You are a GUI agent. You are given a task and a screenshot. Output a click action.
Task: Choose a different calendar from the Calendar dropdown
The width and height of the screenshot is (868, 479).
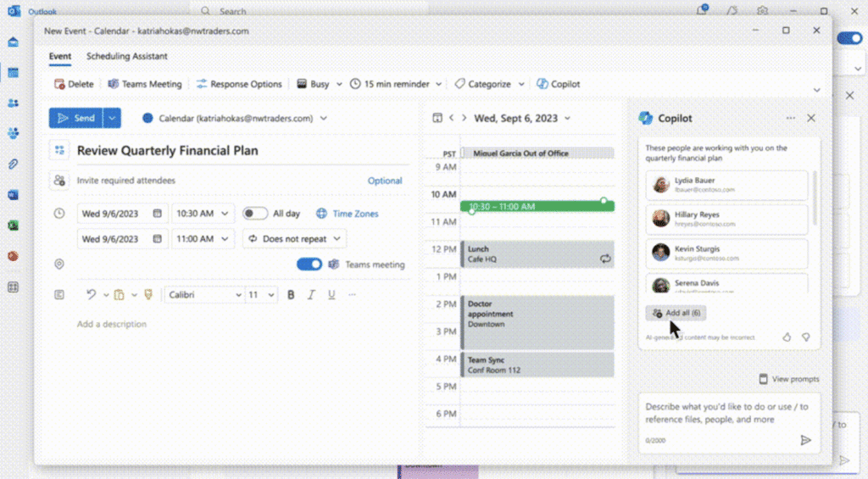pyautogui.click(x=234, y=118)
